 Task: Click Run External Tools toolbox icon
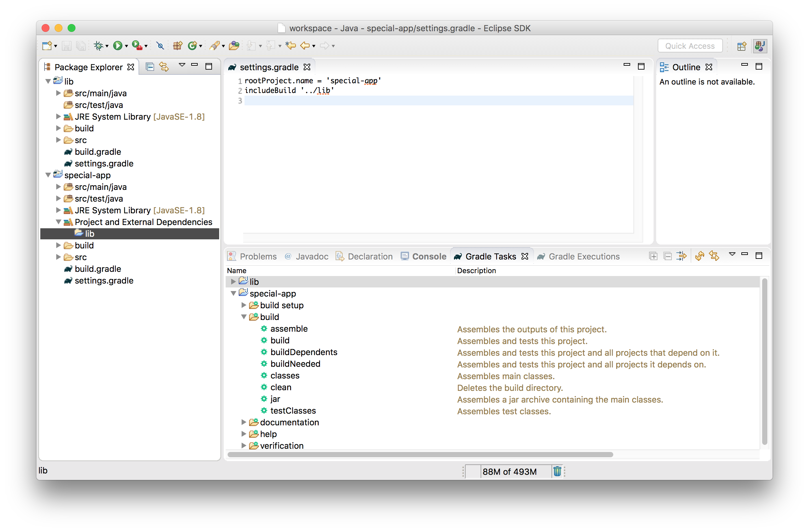(x=137, y=46)
